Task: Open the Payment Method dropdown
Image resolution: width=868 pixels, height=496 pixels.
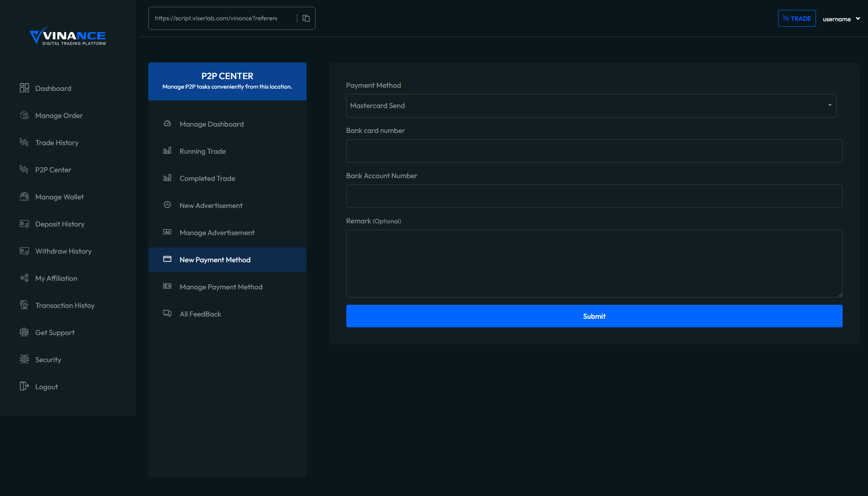Action: pos(591,106)
